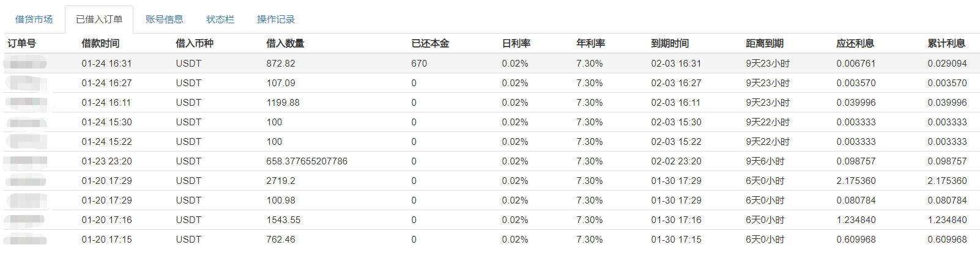980x264 pixels.
Task: Click the 已还本金 column header
Action: pos(430,43)
